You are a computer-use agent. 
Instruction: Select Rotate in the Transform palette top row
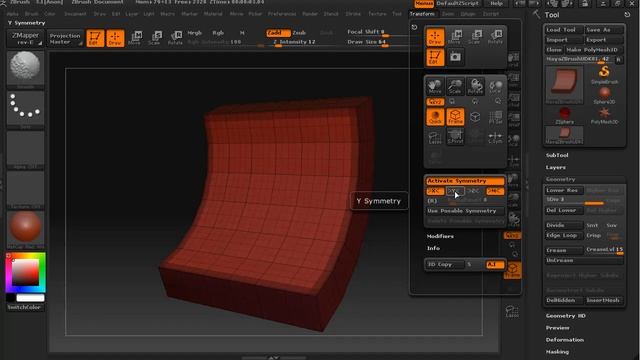pyautogui.click(x=495, y=37)
